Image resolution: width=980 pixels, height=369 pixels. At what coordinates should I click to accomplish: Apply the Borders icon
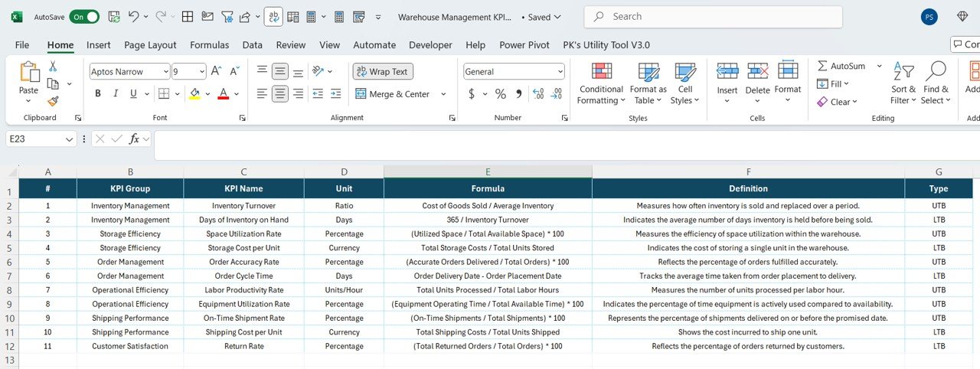tap(163, 94)
